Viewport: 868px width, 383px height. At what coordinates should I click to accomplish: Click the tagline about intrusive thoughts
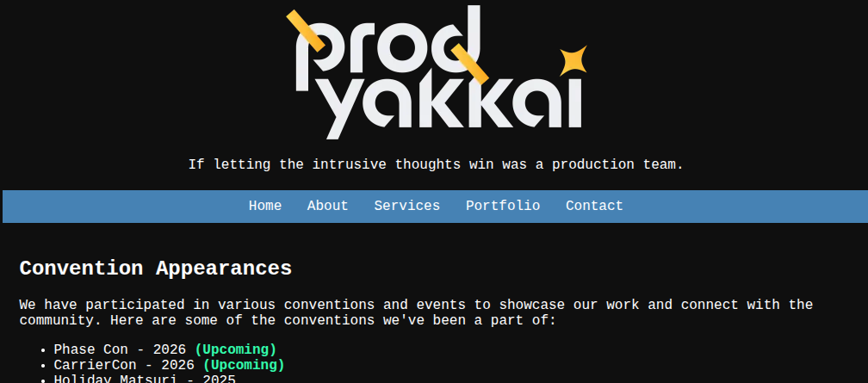437,164
